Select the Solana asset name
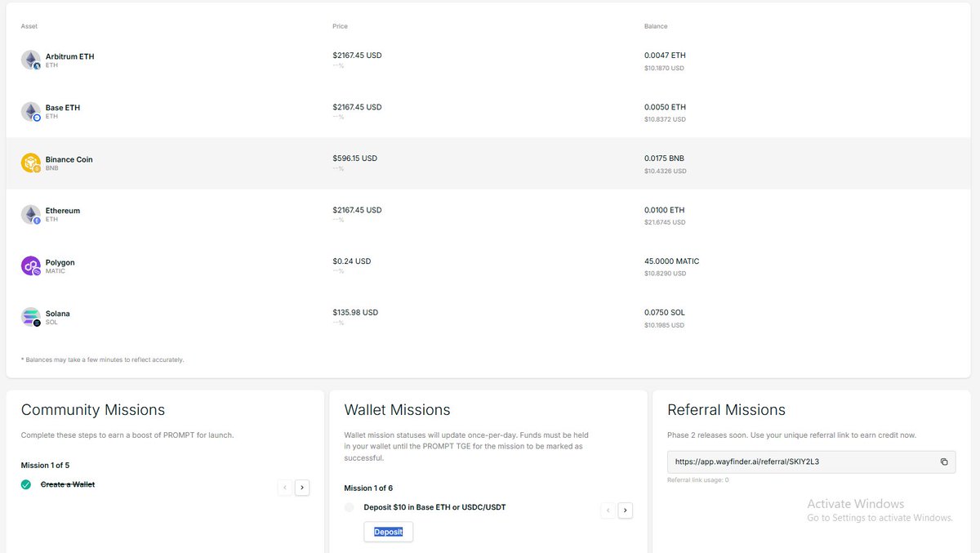Image resolution: width=980 pixels, height=553 pixels. [58, 314]
